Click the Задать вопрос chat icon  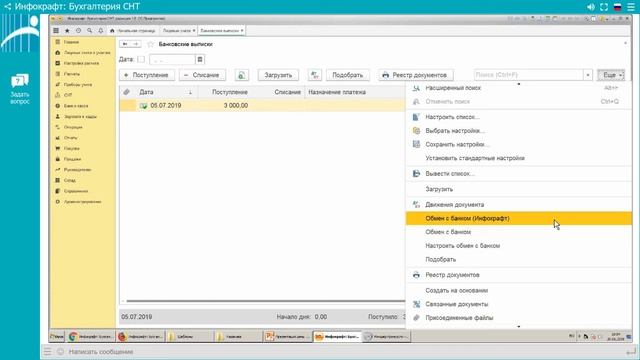[20, 89]
